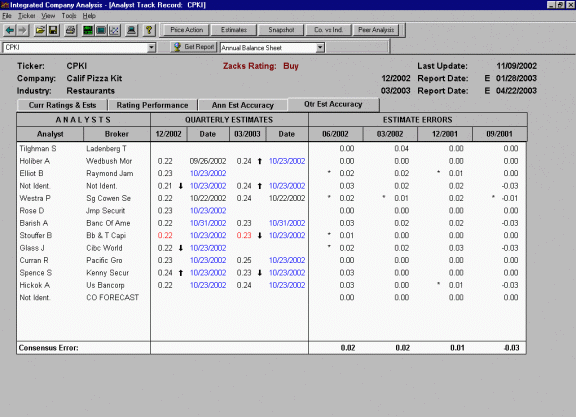The image size is (576, 417).
Task: Click the 03/2002 estimate errors column header
Action: [390, 134]
